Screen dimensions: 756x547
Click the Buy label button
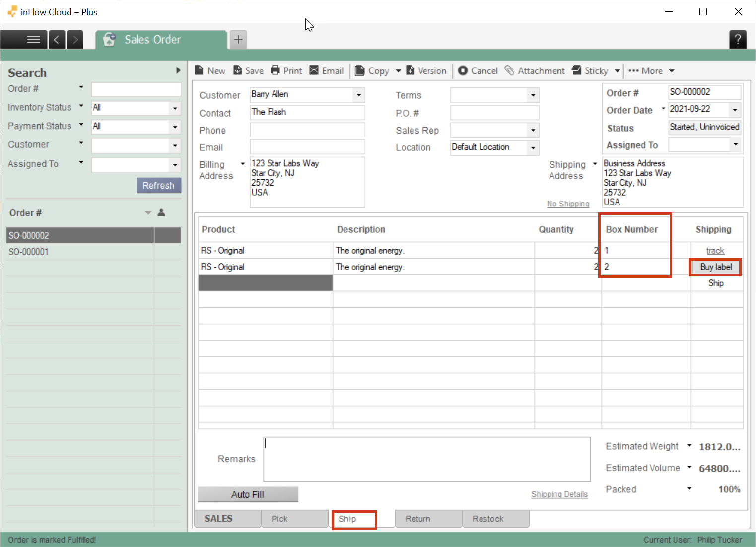716,267
